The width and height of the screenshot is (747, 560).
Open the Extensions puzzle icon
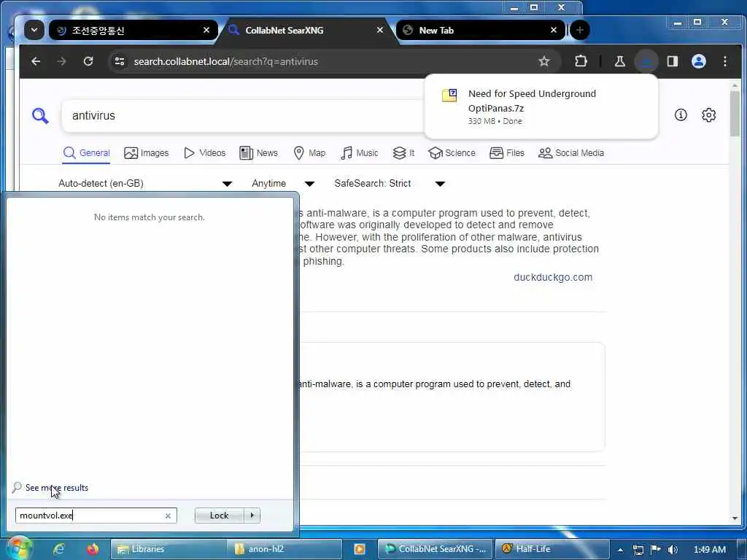581,61
